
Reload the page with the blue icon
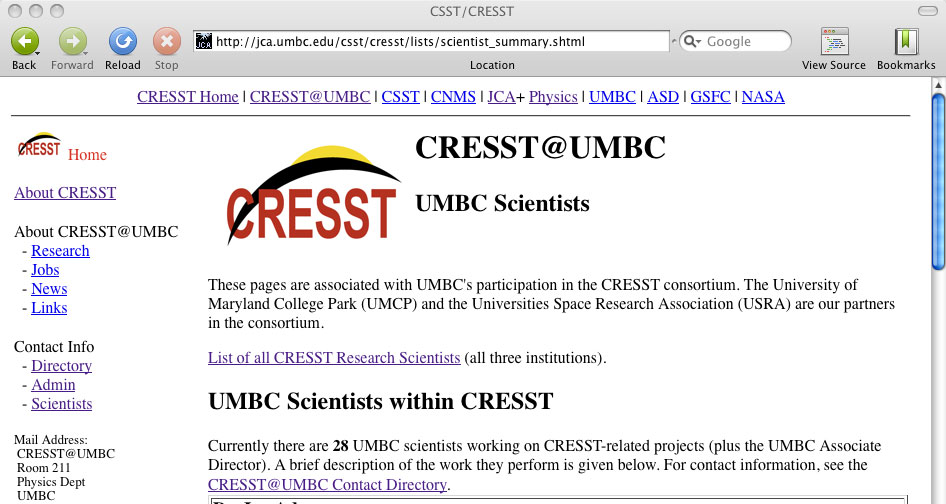[x=122, y=42]
